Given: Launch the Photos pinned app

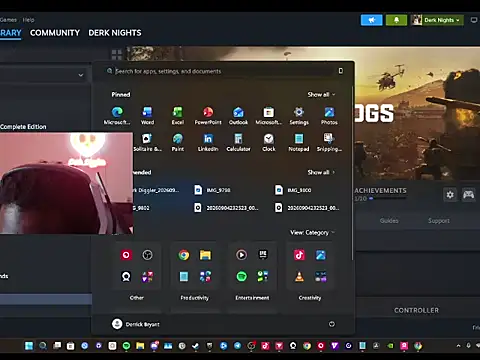Looking at the screenshot, I should pos(329,116).
